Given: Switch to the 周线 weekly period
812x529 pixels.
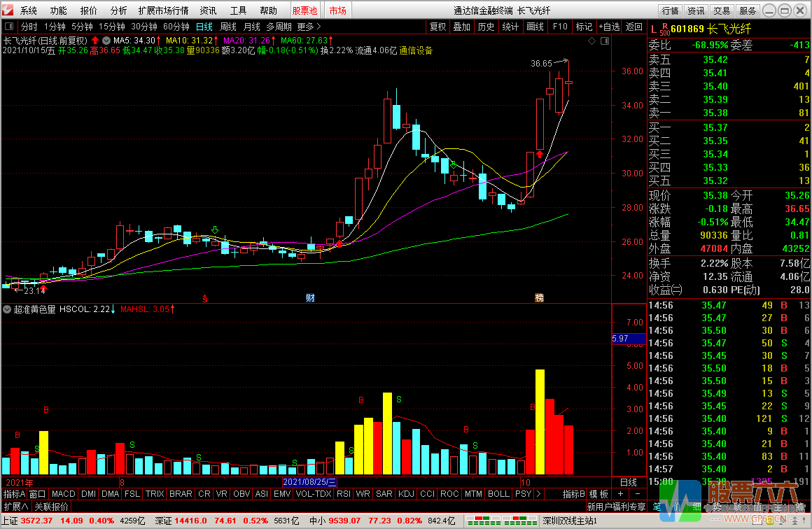Looking at the screenshot, I should [x=228, y=27].
